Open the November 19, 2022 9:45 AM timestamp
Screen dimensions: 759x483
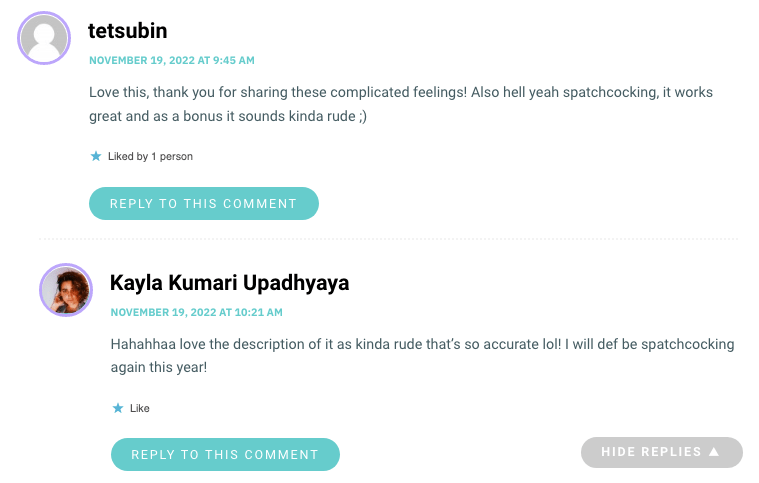(172, 60)
